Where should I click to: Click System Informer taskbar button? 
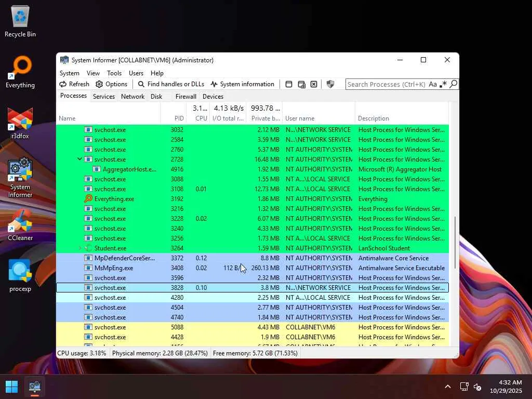[x=35, y=387]
